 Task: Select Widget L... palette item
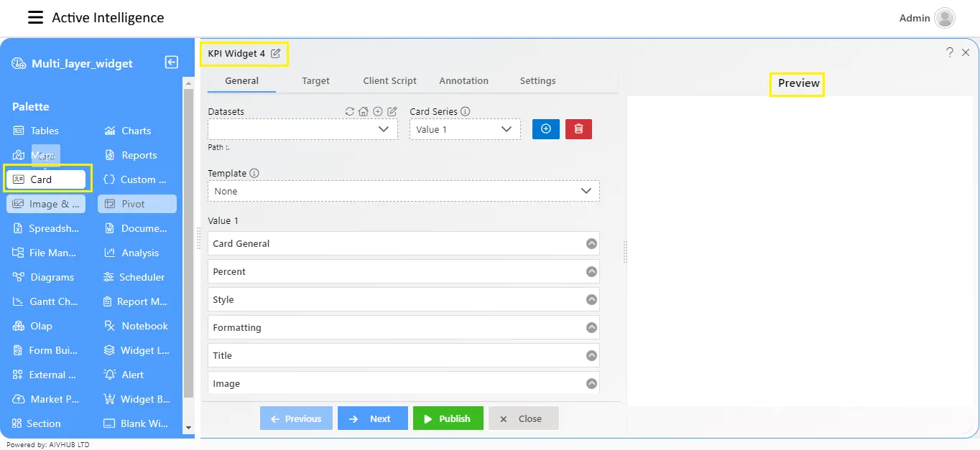pos(136,350)
